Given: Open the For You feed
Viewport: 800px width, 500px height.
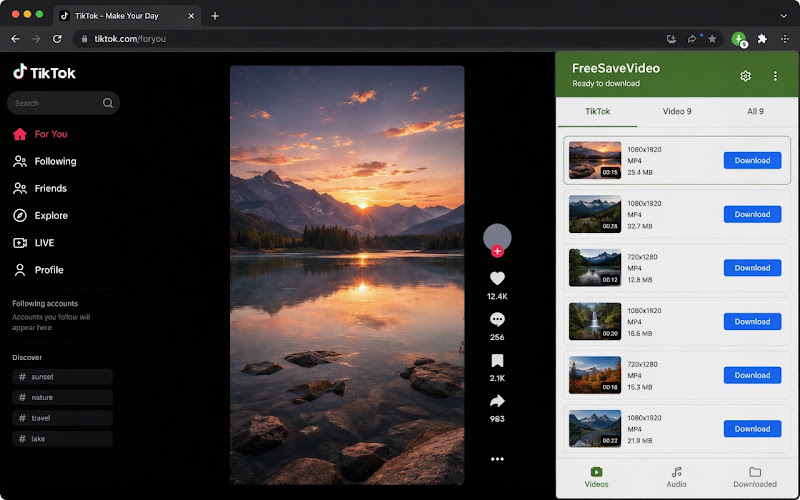Looking at the screenshot, I should point(40,134).
